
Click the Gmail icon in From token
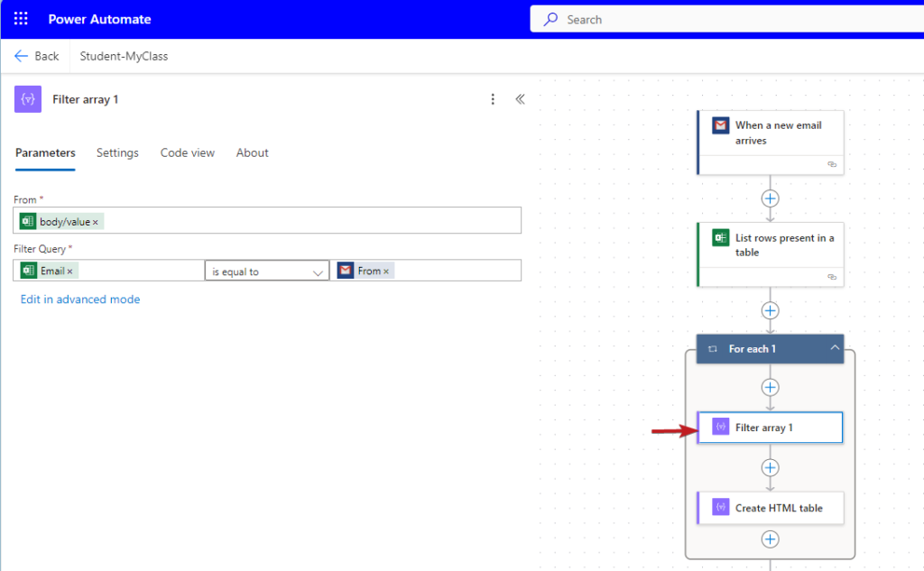[x=346, y=271]
